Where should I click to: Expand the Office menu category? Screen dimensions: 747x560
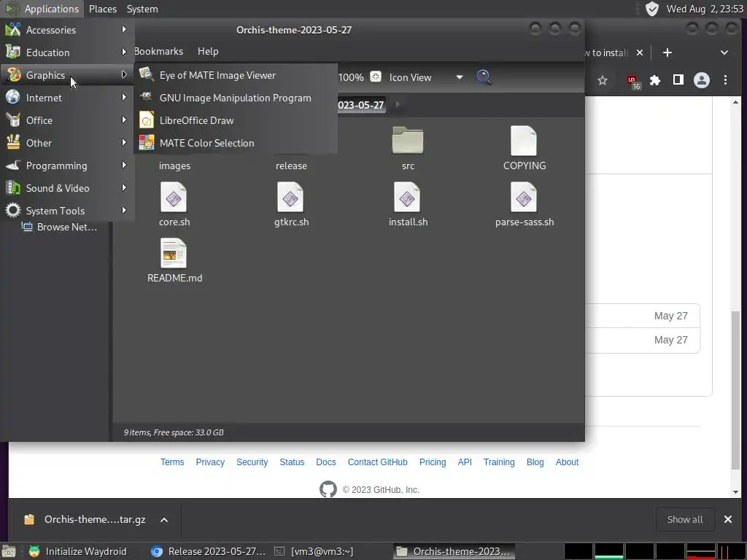[x=66, y=120]
